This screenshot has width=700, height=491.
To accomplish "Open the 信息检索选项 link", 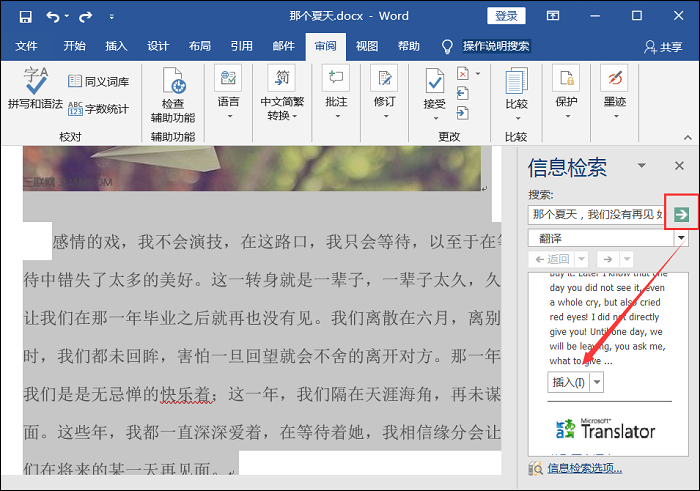I will coord(584,468).
